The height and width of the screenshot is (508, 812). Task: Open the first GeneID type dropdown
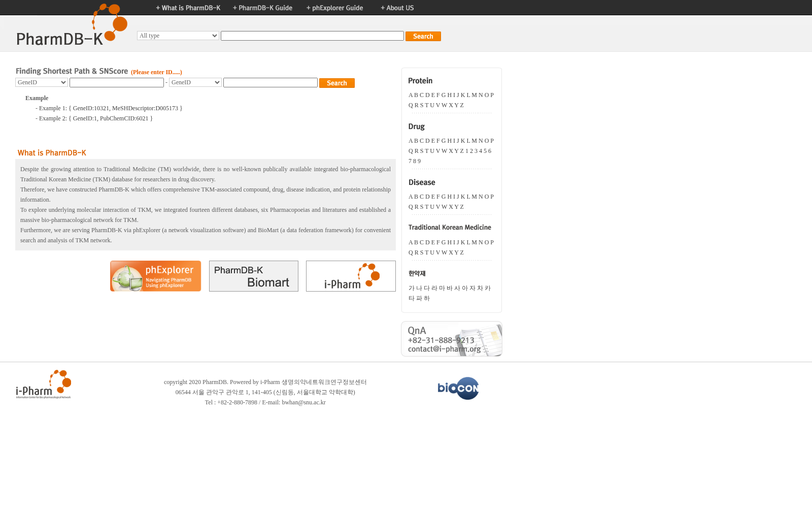click(42, 82)
